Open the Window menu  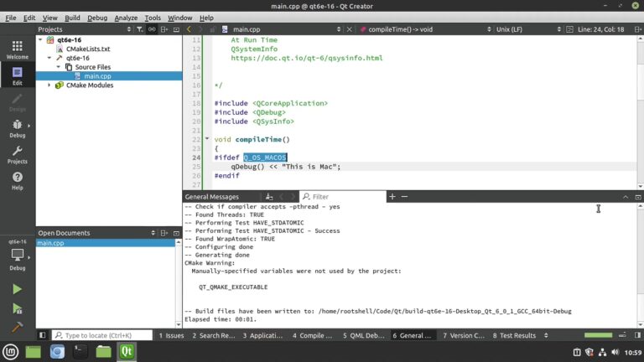[179, 18]
